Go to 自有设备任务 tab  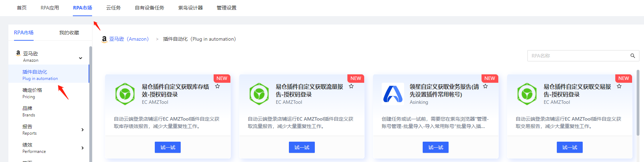click(150, 8)
